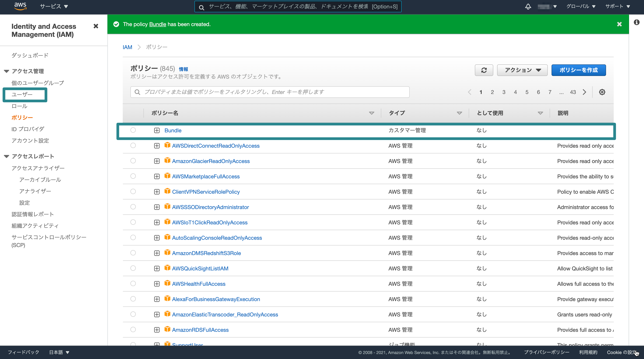Select AWSSSODirectoryAdministrator radio button

[133, 207]
